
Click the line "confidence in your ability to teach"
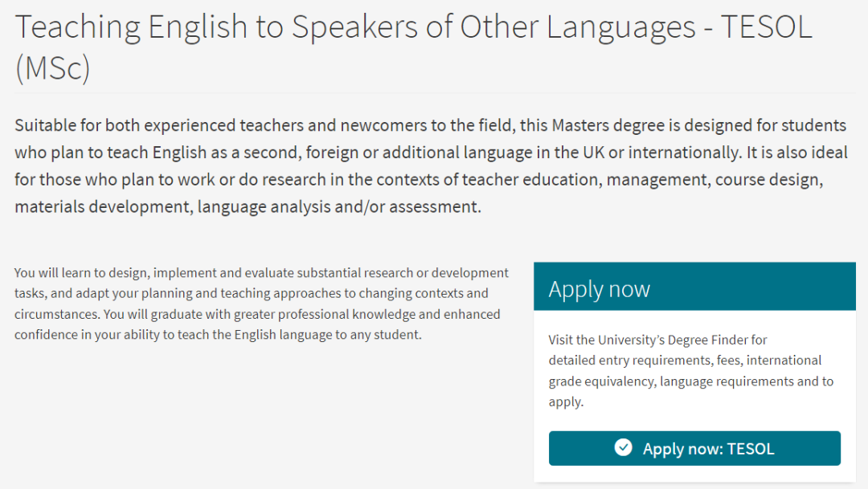pos(217,334)
